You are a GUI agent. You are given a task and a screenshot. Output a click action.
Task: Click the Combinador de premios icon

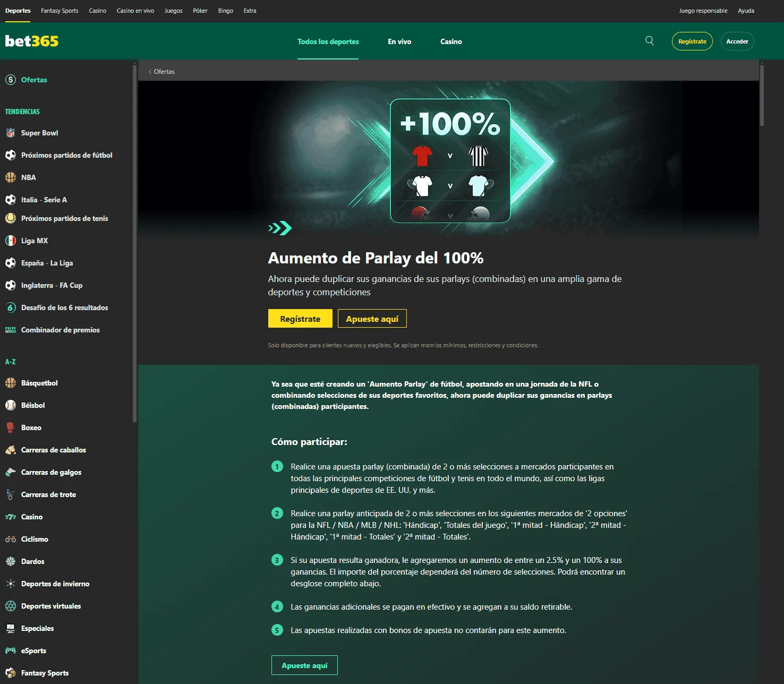11,330
